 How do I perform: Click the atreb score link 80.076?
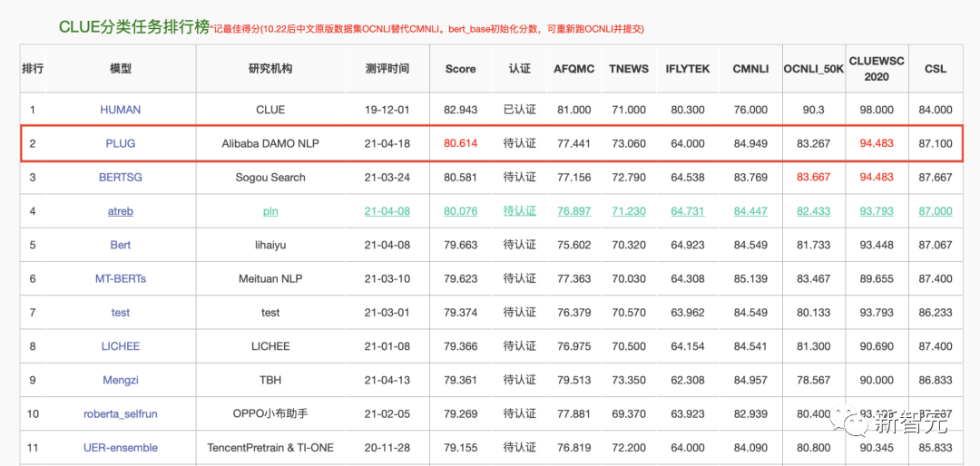(x=461, y=211)
